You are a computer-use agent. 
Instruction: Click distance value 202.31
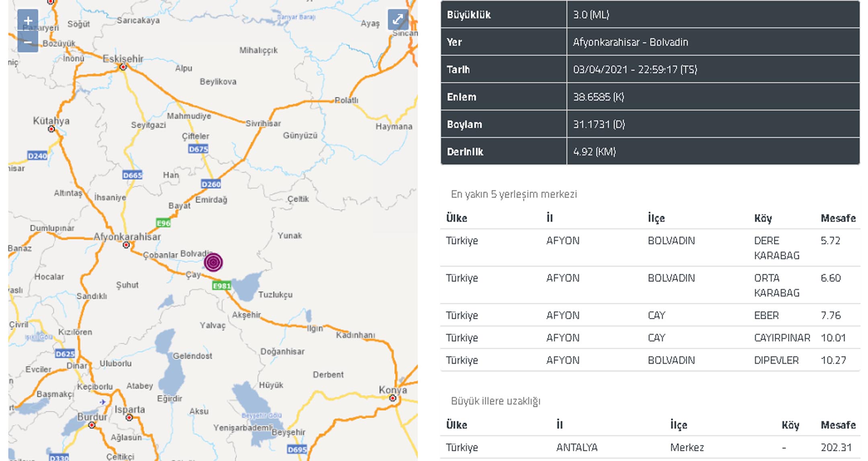pyautogui.click(x=836, y=447)
